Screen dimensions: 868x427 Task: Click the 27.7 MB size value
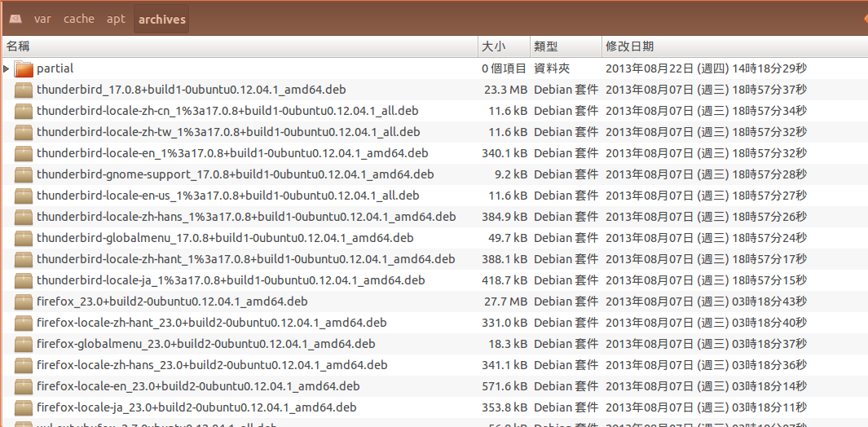(505, 302)
